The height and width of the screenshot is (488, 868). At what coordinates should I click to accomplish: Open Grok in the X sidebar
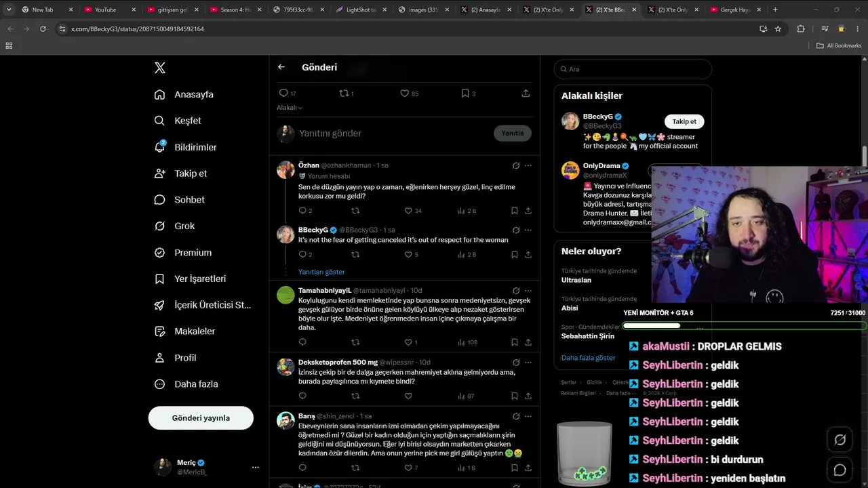pyautogui.click(x=174, y=226)
